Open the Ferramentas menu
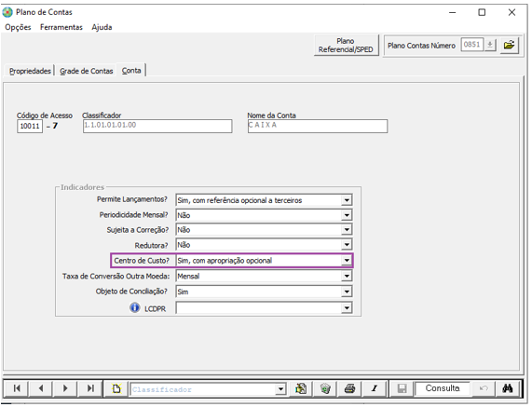The width and height of the screenshot is (532, 407). click(61, 27)
